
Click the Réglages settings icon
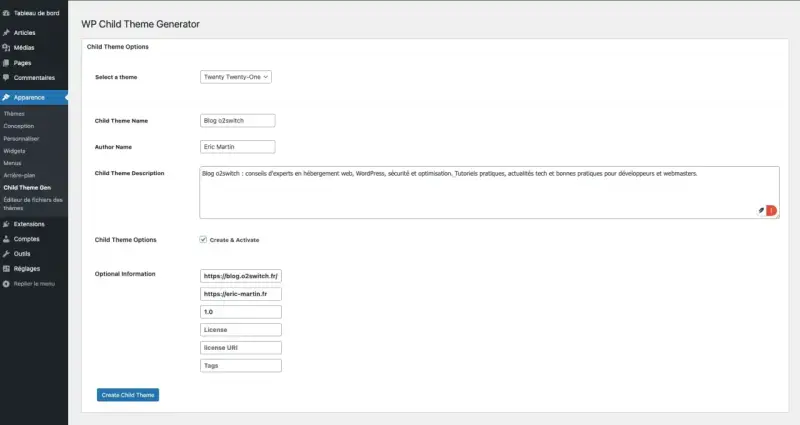(6, 268)
